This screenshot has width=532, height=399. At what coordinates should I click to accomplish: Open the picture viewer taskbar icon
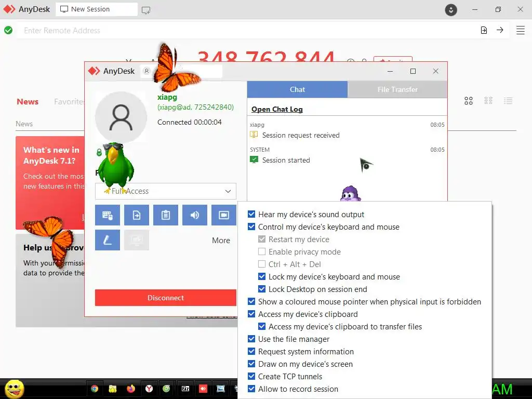220,389
